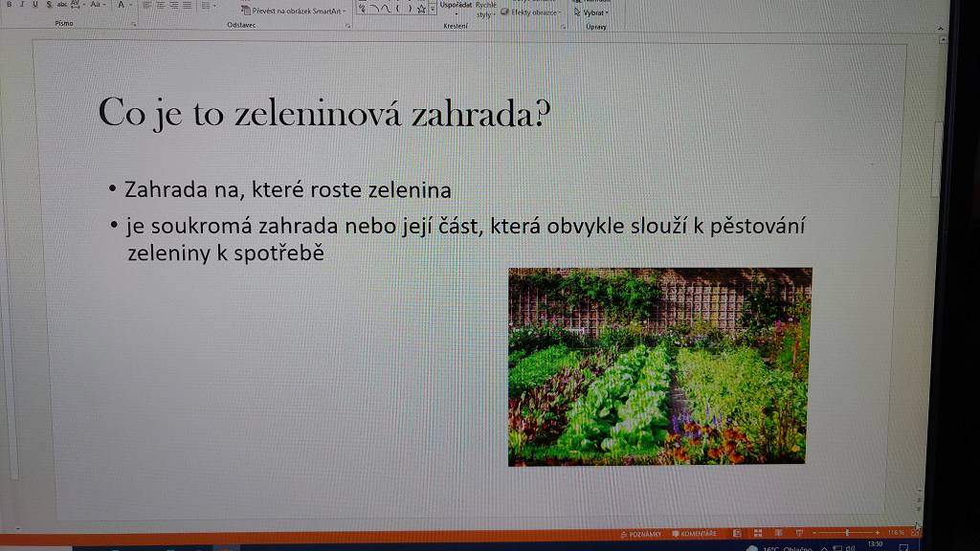
Task: Pick the curve shape in shapes gallery
Action: pos(386,9)
